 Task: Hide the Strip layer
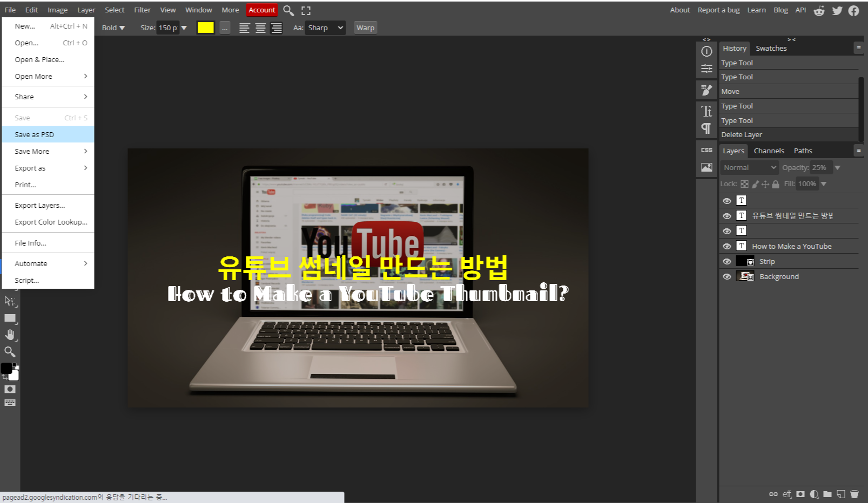click(727, 261)
